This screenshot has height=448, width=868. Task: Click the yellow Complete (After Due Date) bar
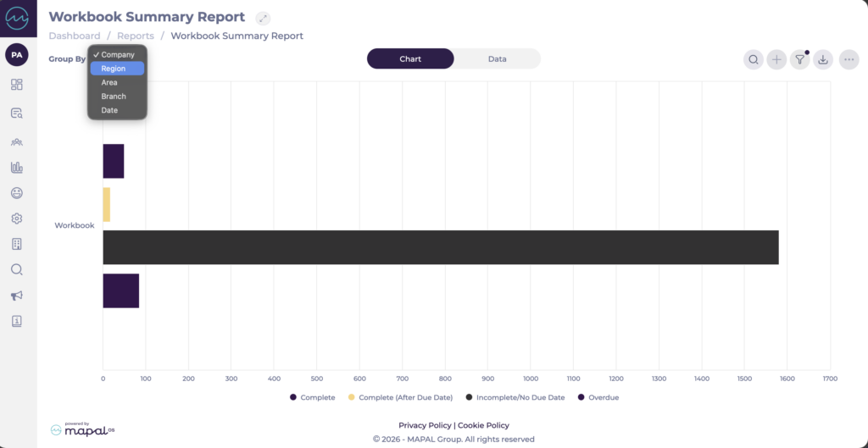coord(107,205)
